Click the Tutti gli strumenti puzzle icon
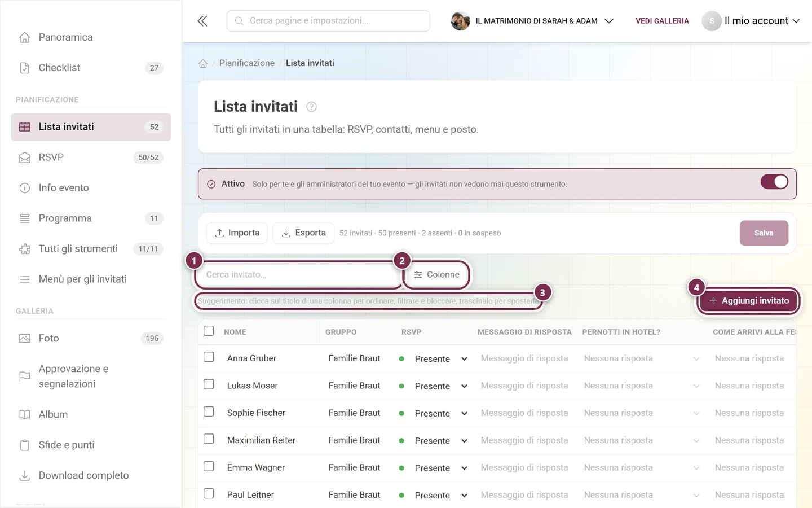Screen dimensions: 812x508 [25, 249]
